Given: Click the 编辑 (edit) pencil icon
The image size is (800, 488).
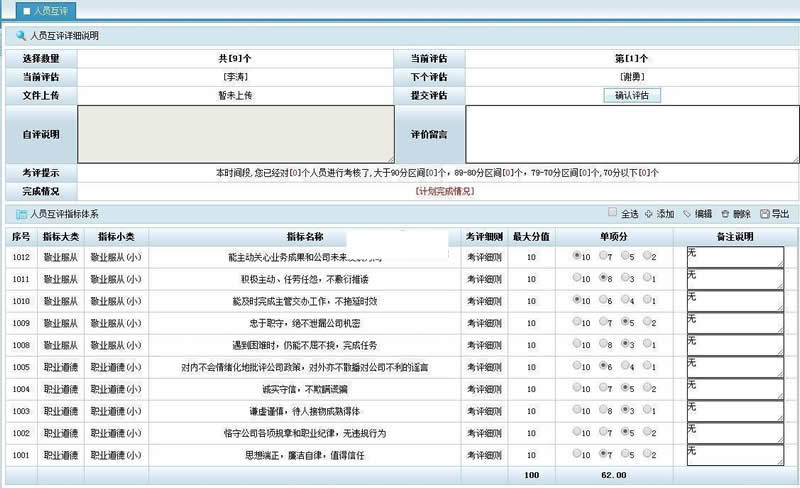Looking at the screenshot, I should click(x=687, y=214).
